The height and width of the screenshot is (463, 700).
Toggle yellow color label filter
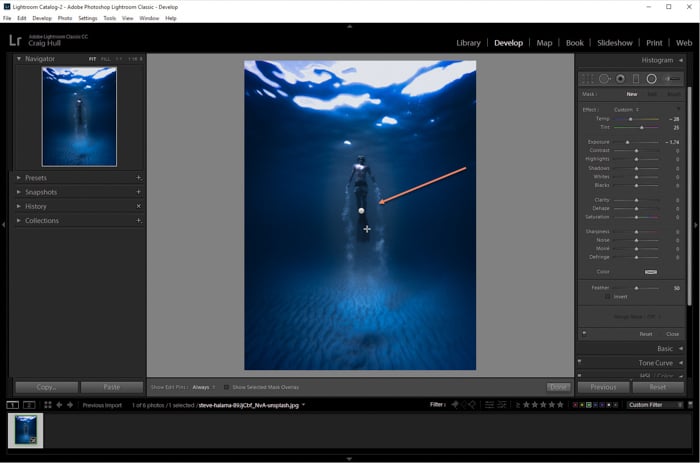click(x=582, y=405)
